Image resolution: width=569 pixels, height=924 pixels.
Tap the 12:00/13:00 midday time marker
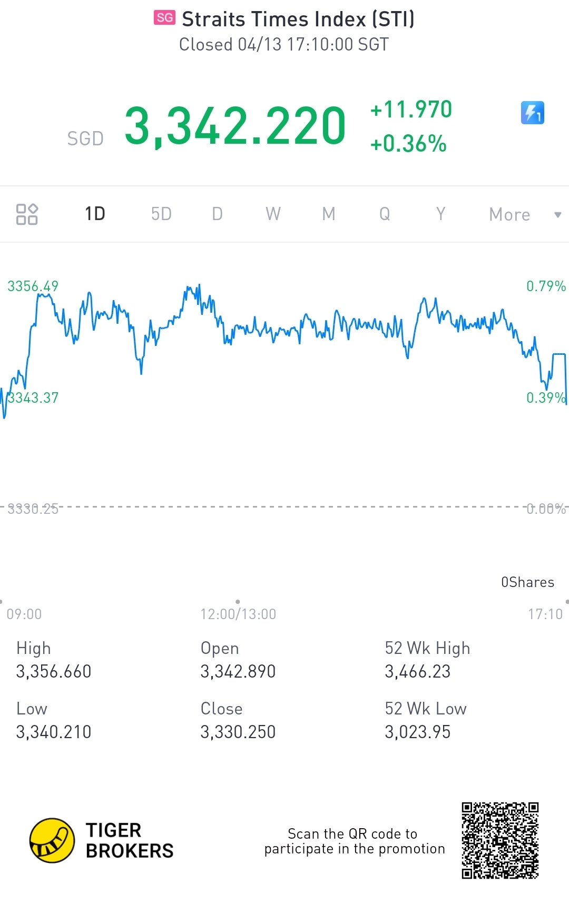click(238, 614)
